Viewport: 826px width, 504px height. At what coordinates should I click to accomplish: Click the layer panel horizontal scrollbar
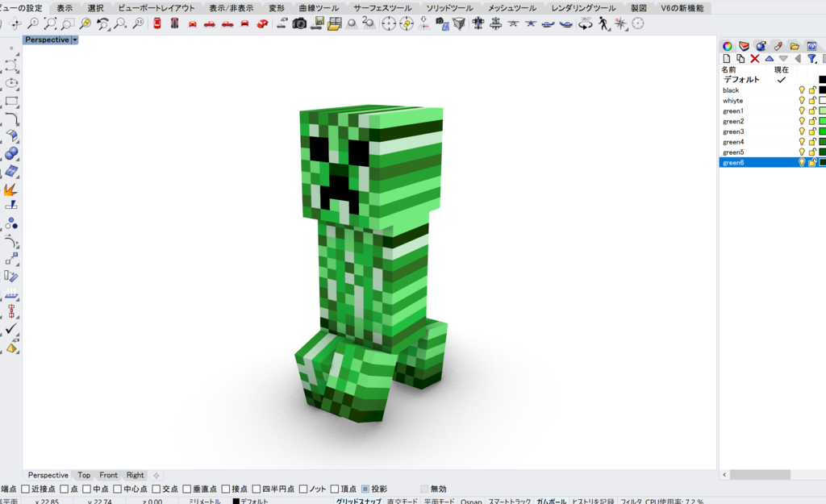coord(760,474)
